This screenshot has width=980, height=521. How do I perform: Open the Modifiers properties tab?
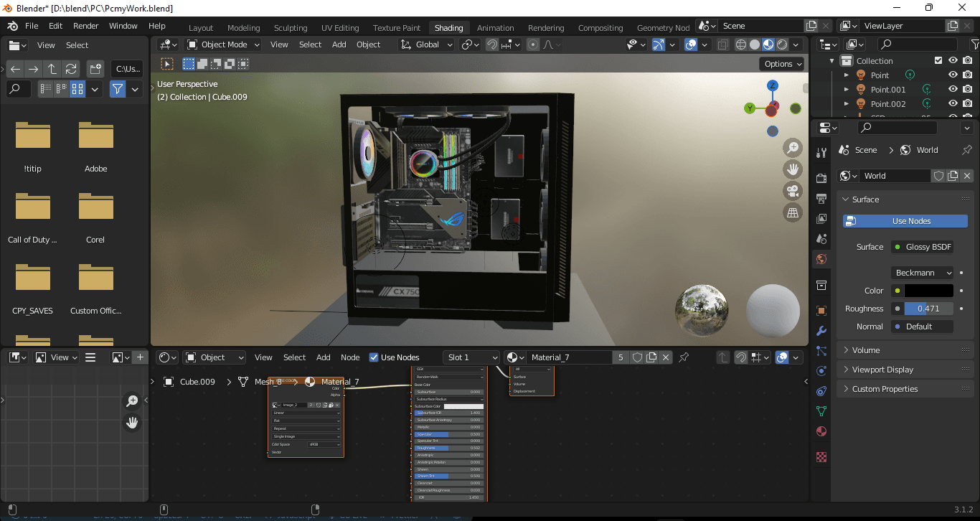pos(821,331)
